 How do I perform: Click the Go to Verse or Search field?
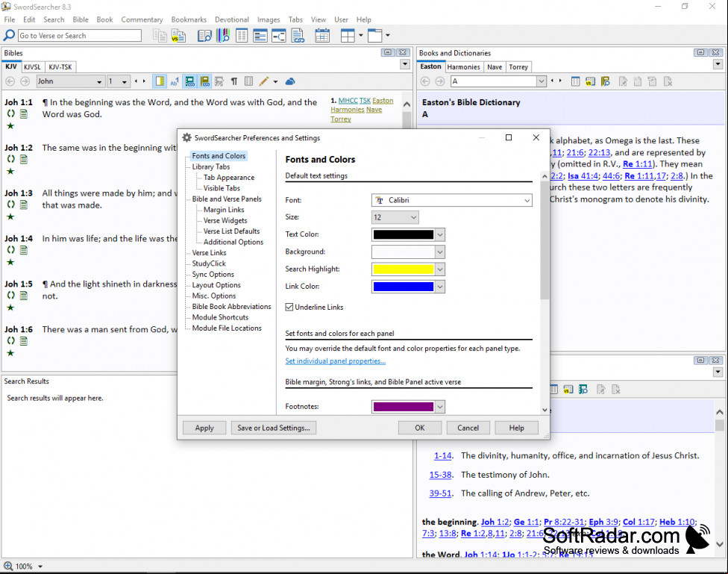[x=79, y=35]
